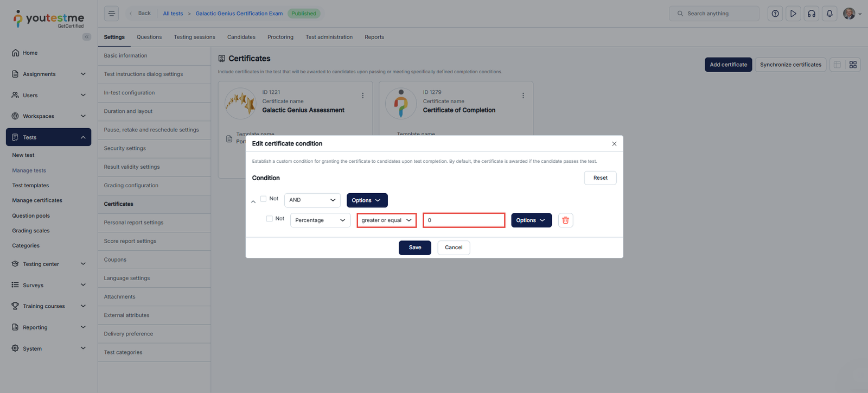
Task: Click the headset support icon
Action: (x=811, y=14)
